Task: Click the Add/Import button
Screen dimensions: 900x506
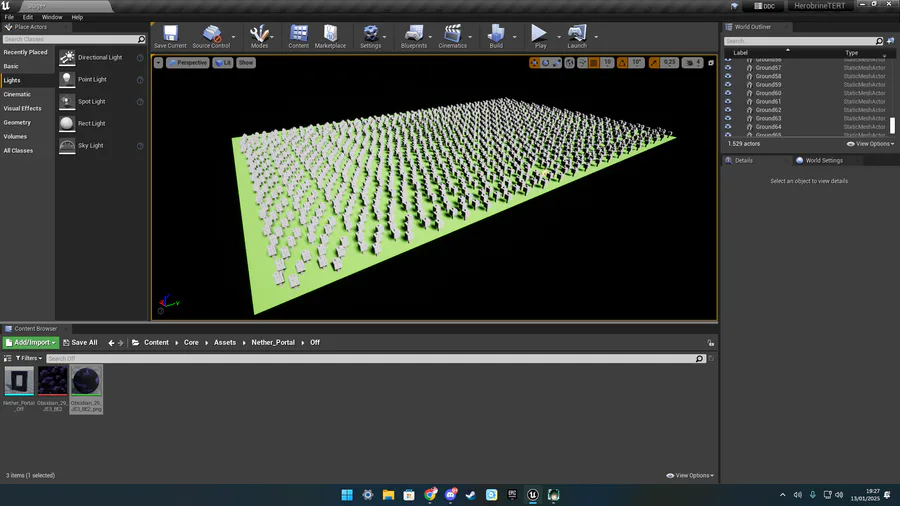Action: (31, 342)
